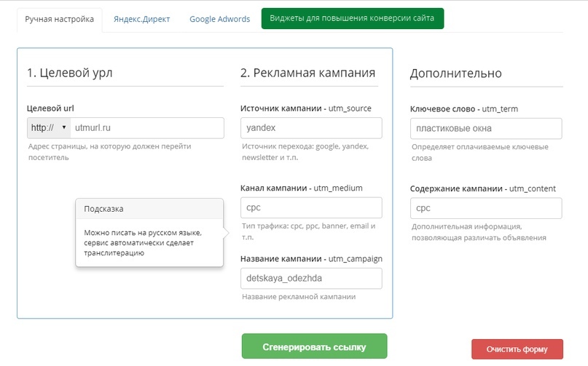Click the target URL field utmurl.ru

(x=147, y=128)
